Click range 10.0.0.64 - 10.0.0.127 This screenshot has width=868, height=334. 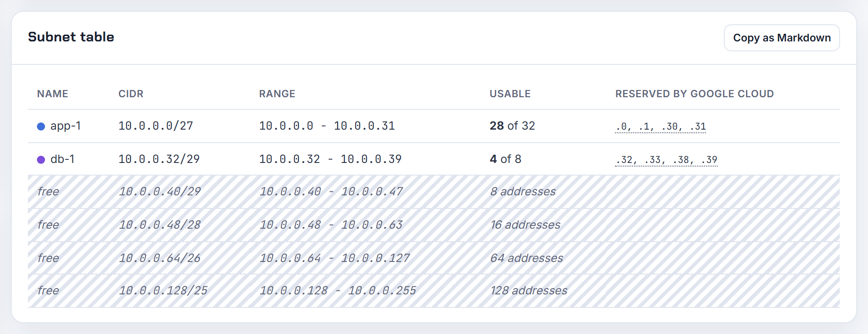tap(335, 258)
